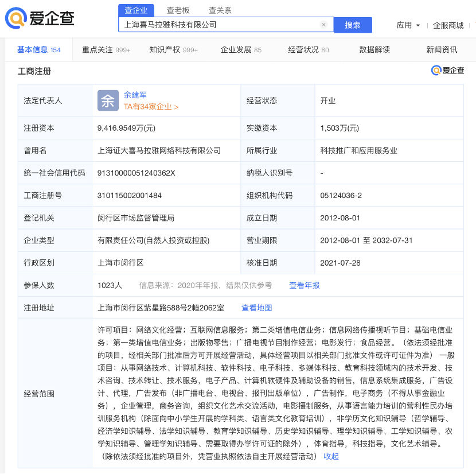Click the establishment date 2012-08-01

(340, 218)
